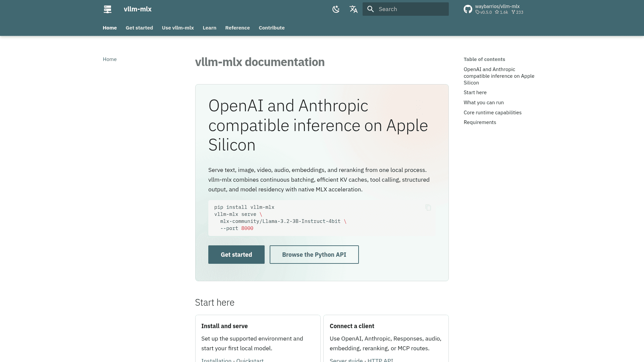Jump to Start here in table of contents
Image resolution: width=644 pixels, height=362 pixels.
pyautogui.click(x=475, y=93)
